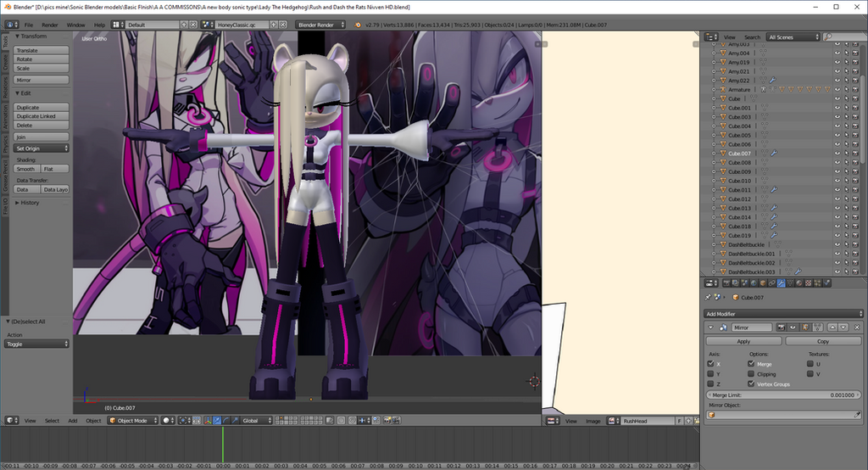Screen dimensions: 868x470
Task: Click the eyedropper in Mirror Object field
Action: point(857,415)
